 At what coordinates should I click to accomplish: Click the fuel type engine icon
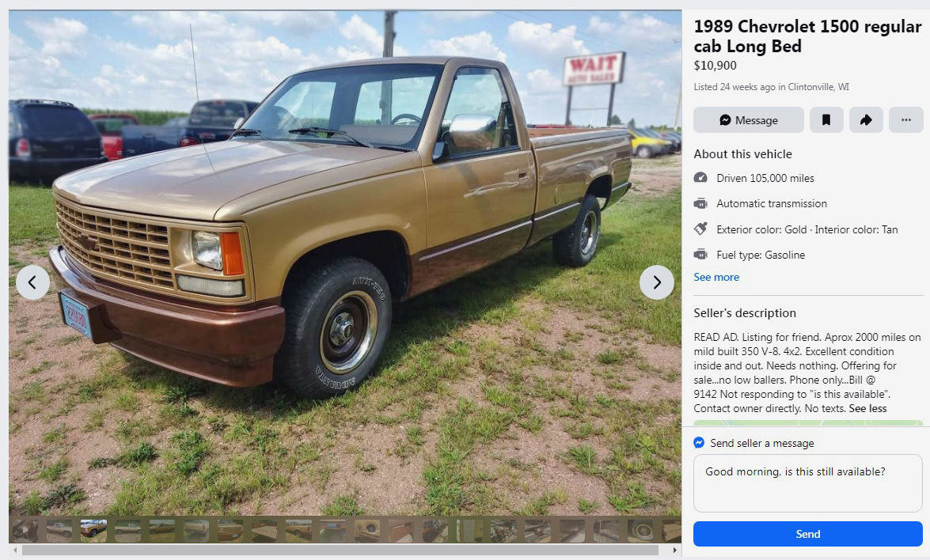(700, 254)
